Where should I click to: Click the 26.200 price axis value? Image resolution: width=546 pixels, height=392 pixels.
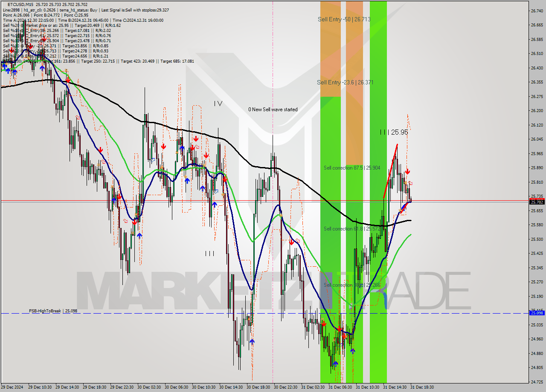tap(537, 111)
